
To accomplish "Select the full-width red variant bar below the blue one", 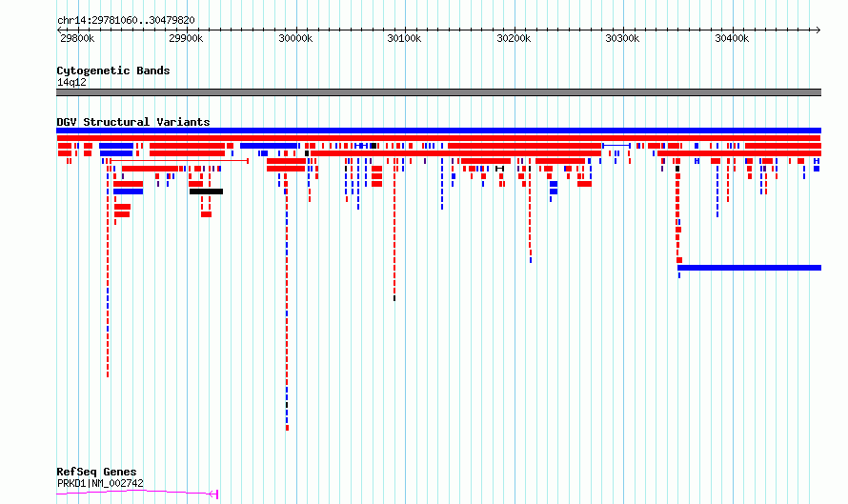I will coord(438,138).
